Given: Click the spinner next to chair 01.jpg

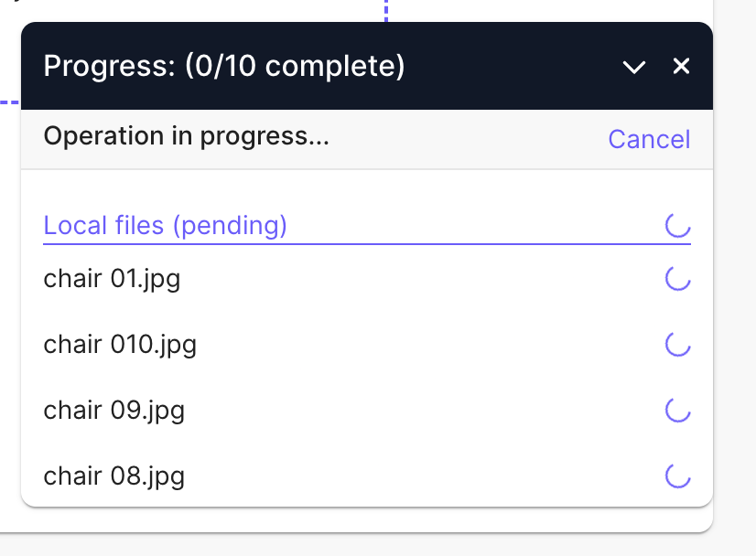Looking at the screenshot, I should point(677,278).
